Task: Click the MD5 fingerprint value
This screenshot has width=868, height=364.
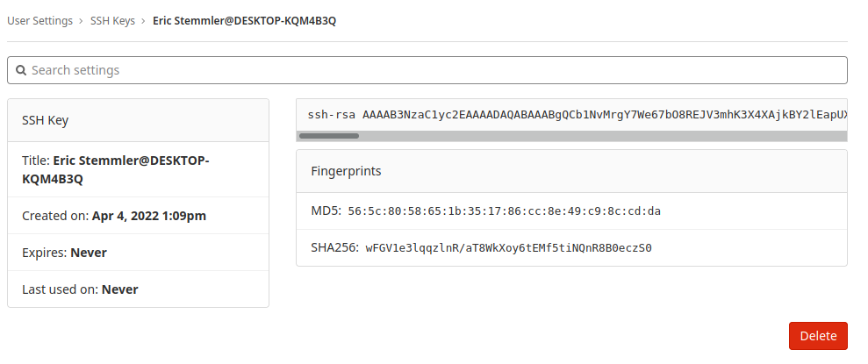Action: tap(505, 211)
